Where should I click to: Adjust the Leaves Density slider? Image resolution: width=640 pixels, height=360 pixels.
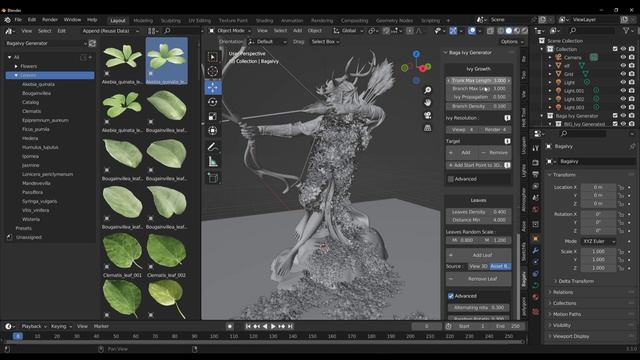point(478,212)
